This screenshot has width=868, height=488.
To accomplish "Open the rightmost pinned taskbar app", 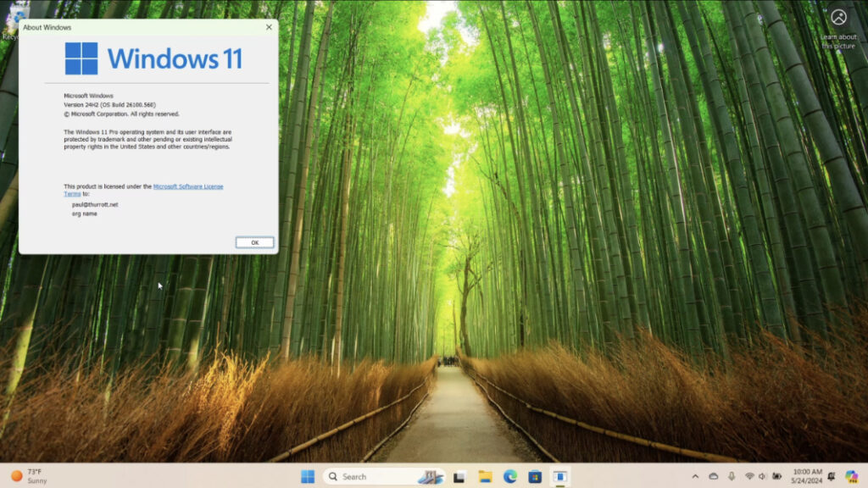I will point(559,476).
